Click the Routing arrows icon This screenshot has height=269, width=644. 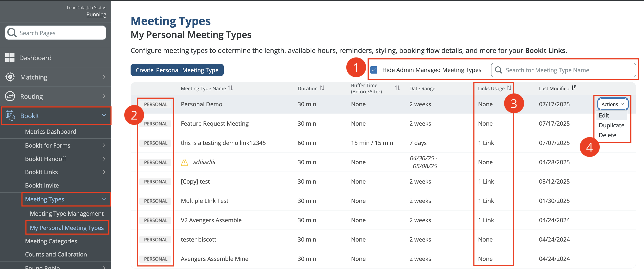click(10, 96)
